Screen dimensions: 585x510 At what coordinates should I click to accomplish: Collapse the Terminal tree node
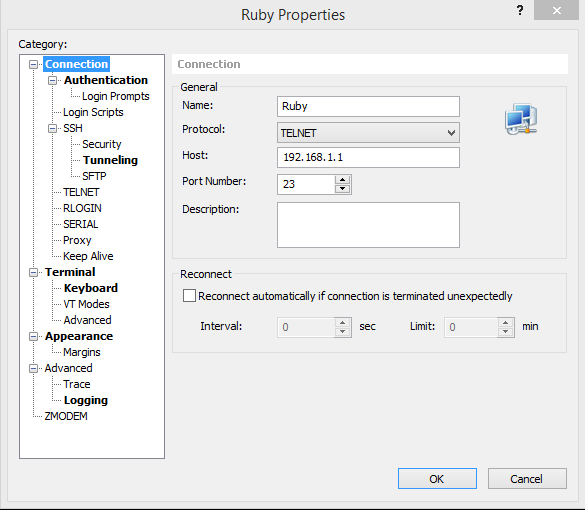(33, 272)
